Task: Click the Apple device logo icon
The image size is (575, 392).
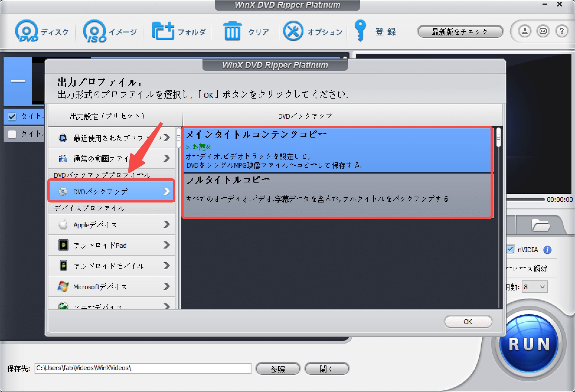Action: point(63,225)
